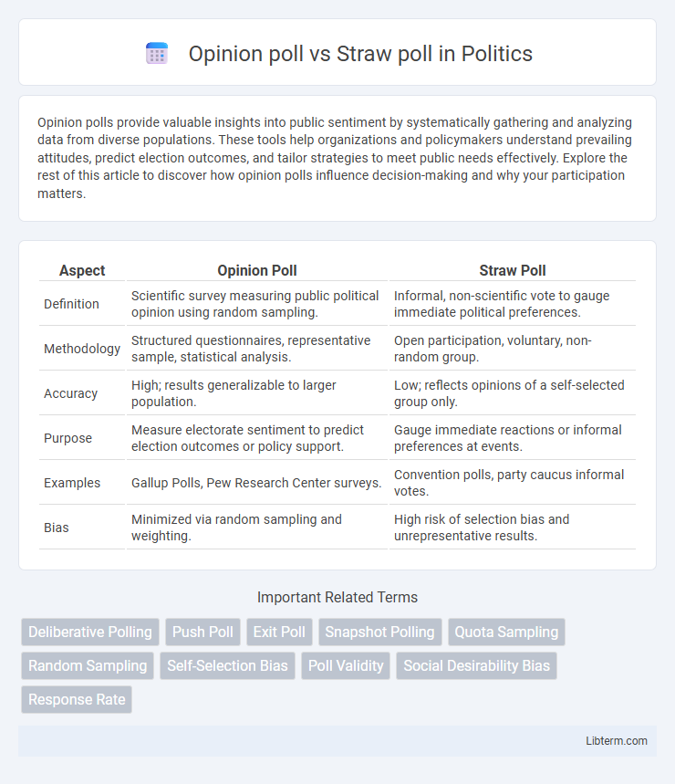Open the Response Rate tag
The width and height of the screenshot is (675, 784).
point(77,699)
